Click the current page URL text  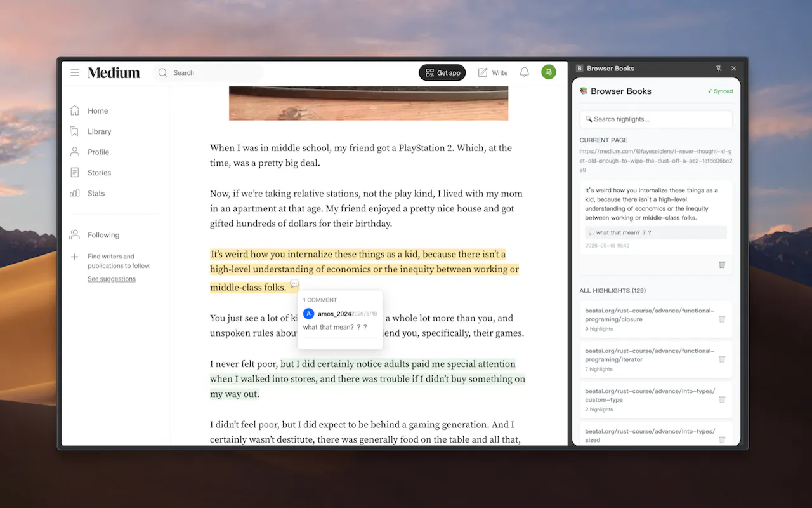point(656,161)
